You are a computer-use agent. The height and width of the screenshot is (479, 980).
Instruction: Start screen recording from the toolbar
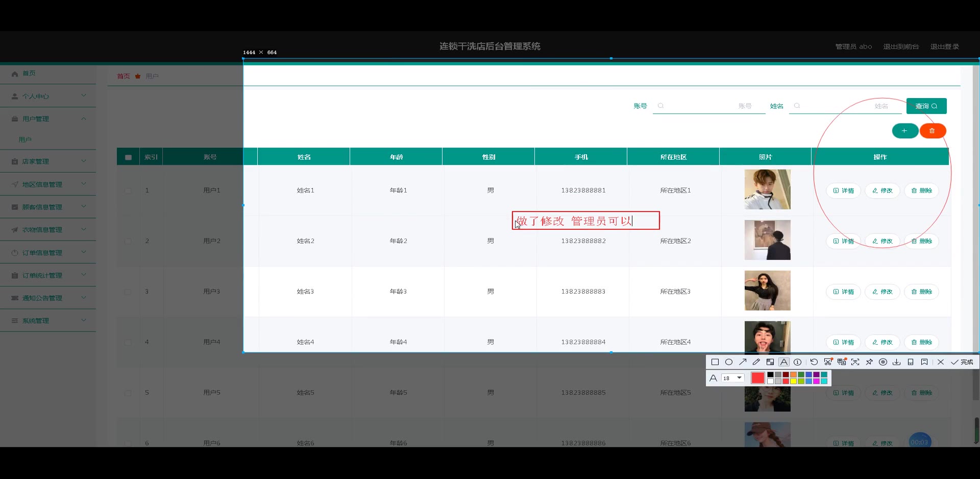[x=883, y=362]
